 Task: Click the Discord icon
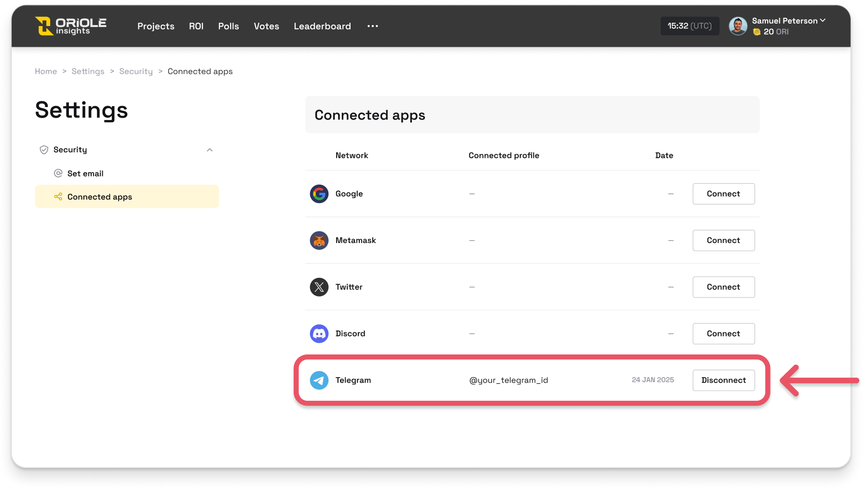(319, 334)
